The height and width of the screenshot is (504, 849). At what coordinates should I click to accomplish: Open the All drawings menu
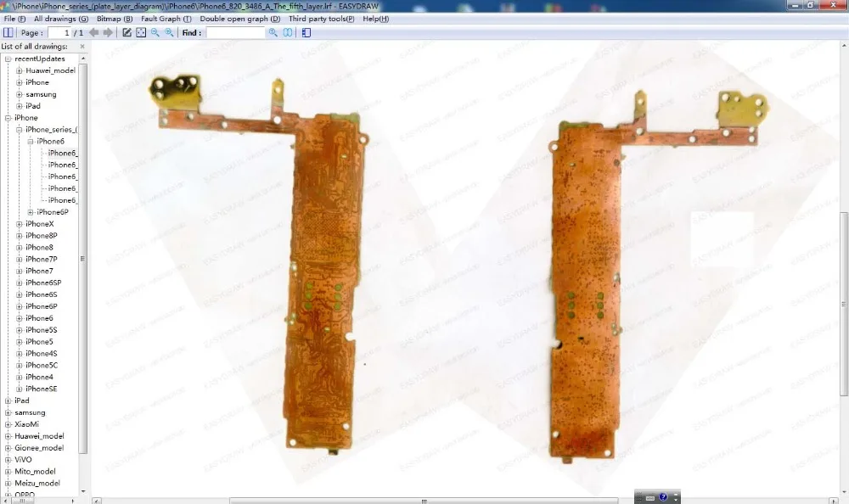click(x=60, y=19)
